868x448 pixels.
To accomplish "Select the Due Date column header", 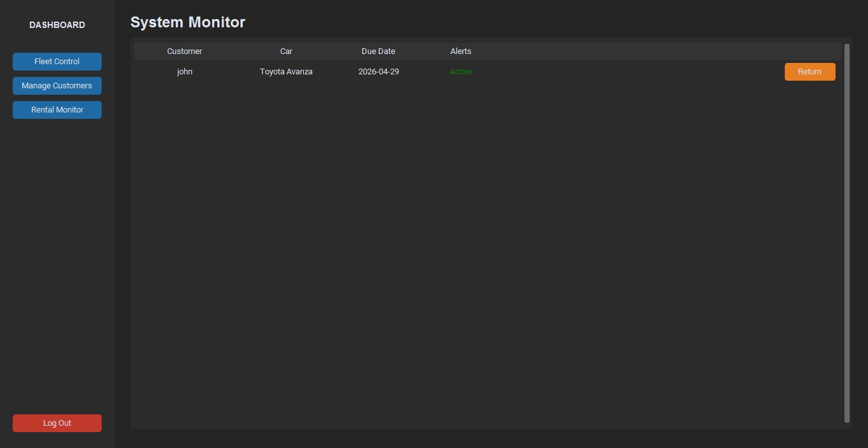I will 378,51.
